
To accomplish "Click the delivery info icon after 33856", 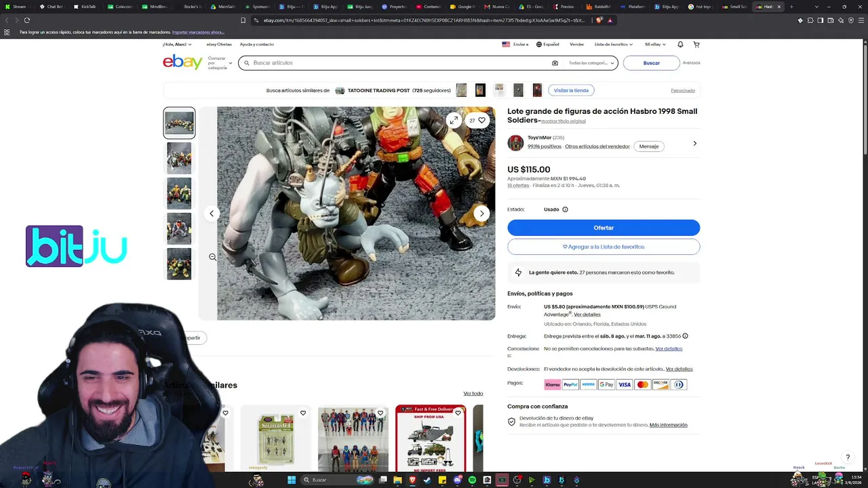I will (x=685, y=336).
